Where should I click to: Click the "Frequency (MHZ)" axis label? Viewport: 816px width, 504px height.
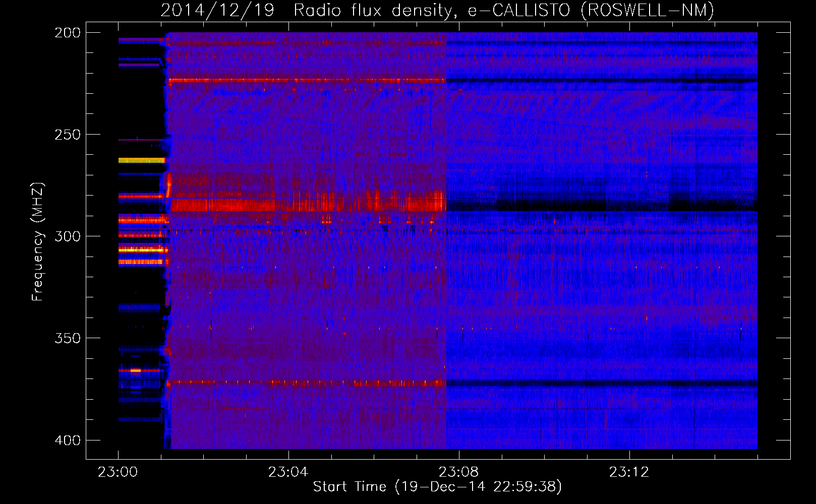[38, 242]
